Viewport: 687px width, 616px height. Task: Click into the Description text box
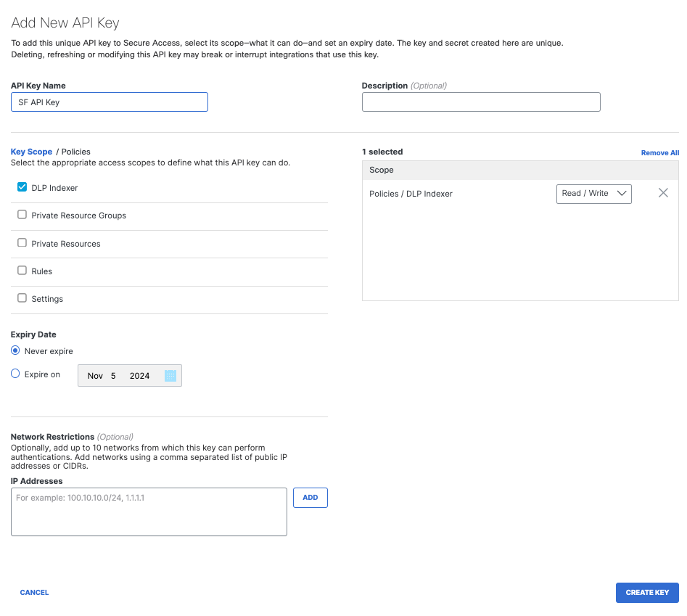pyautogui.click(x=481, y=102)
